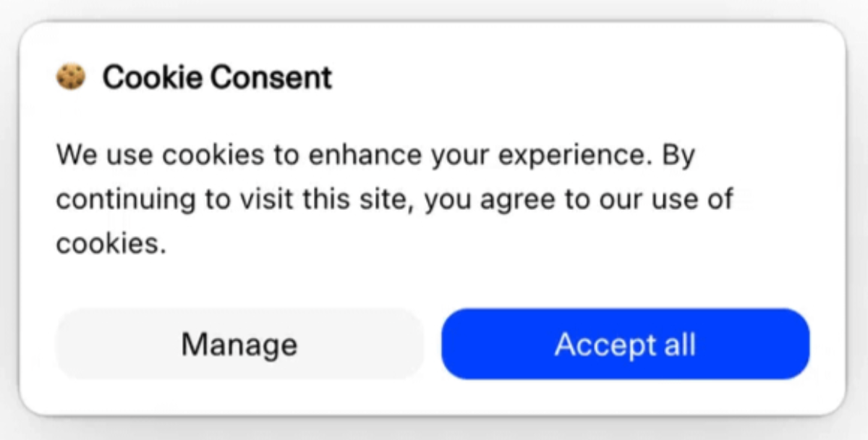The image size is (868, 440).
Task: Click the cookie emoji icon
Action: pos(71,77)
